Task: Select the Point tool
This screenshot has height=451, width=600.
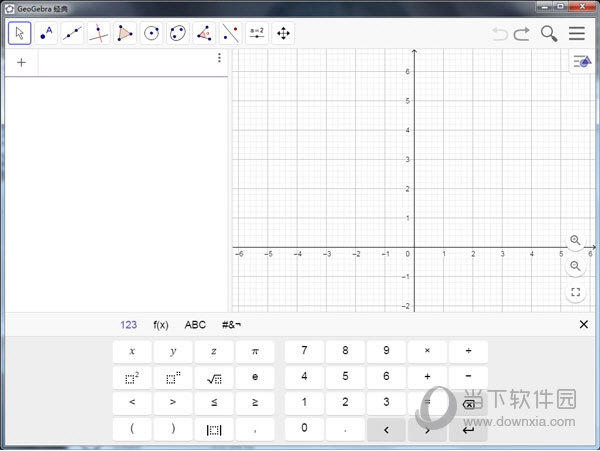Action: [46, 33]
